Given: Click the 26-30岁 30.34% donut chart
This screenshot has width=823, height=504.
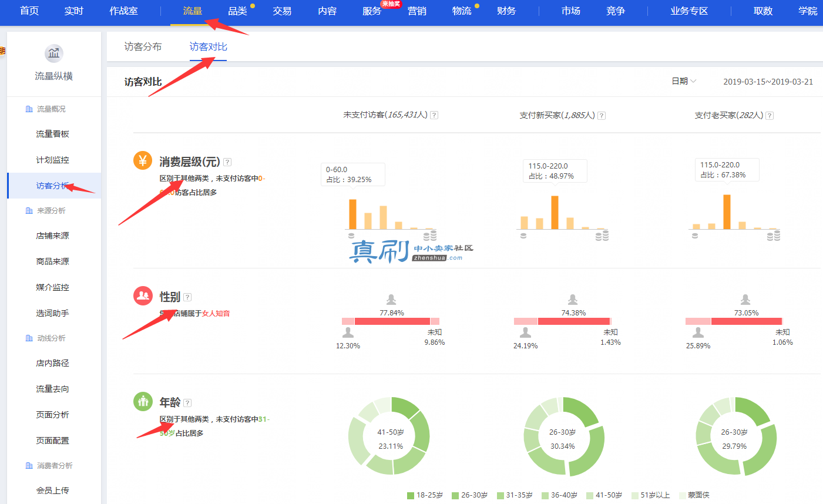Looking at the screenshot, I should [x=564, y=436].
